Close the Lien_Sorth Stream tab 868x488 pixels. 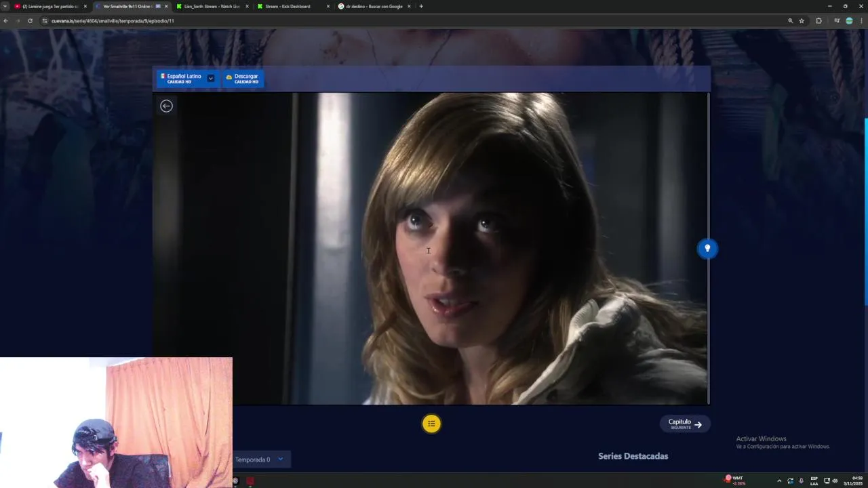point(247,6)
